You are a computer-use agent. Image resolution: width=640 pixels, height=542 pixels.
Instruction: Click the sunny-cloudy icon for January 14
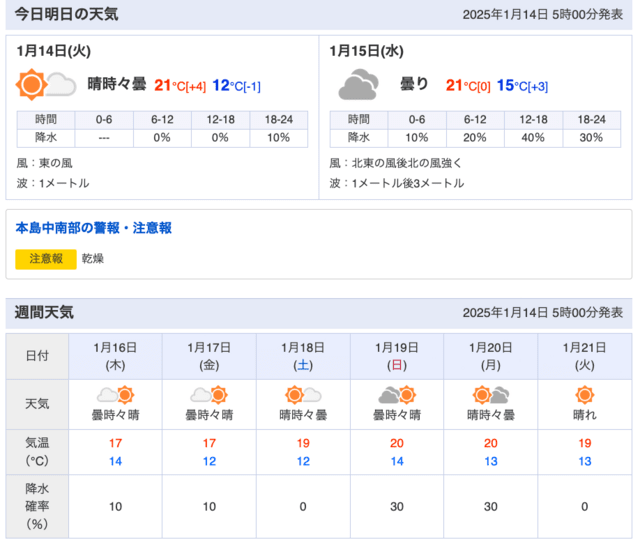(46, 85)
